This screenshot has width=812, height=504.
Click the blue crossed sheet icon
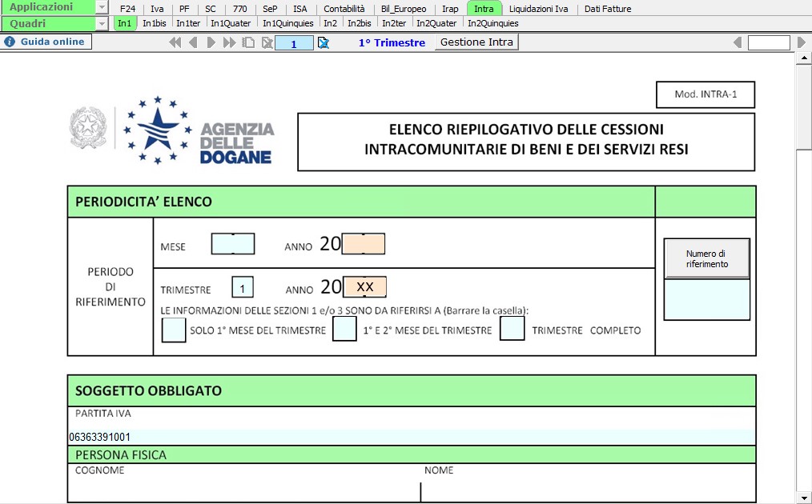coord(324,42)
